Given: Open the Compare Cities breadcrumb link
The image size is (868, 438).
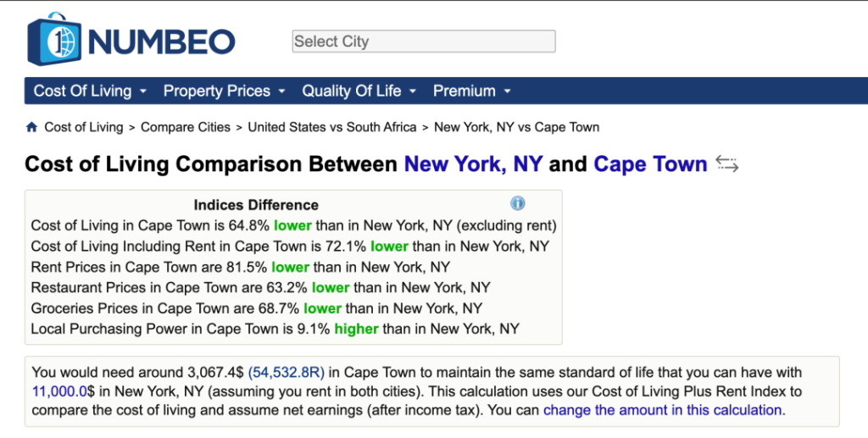Looking at the screenshot, I should (x=186, y=127).
